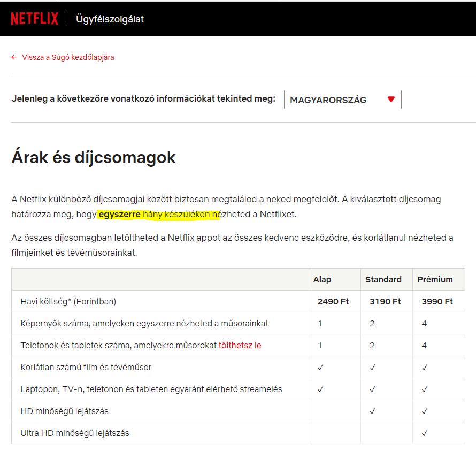Click download devices value 2 under Standard
Viewport: 476px width, 451px height.
click(x=372, y=345)
